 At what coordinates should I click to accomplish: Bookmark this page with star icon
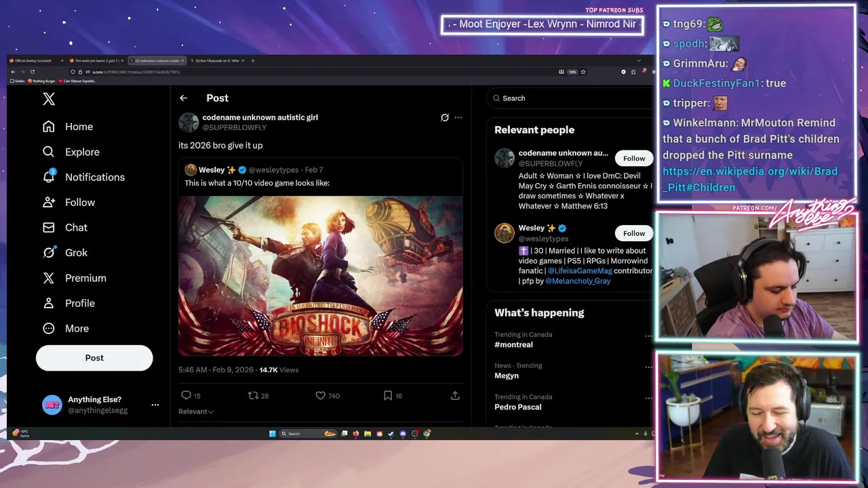[x=583, y=72]
